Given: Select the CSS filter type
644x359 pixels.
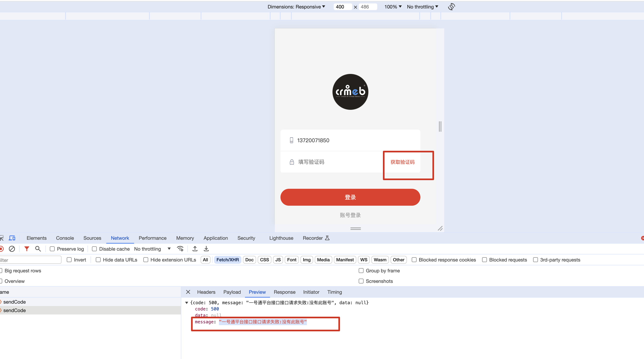Looking at the screenshot, I should click(264, 260).
